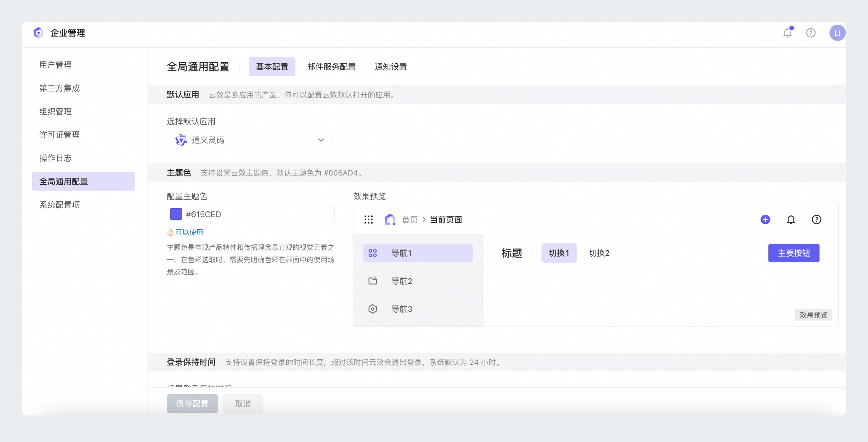This screenshot has height=442, width=868.
Task: Click the 全局通用配置 page title
Action: click(198, 67)
